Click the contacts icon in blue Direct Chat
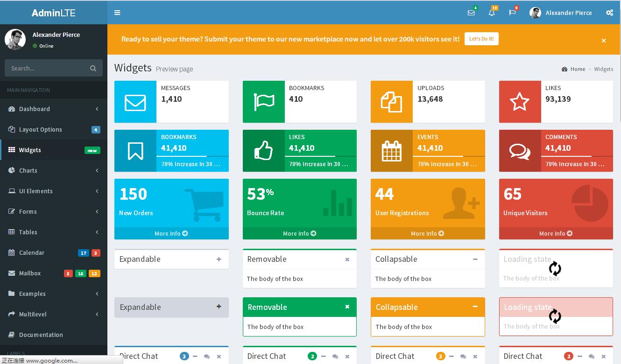 (207, 357)
